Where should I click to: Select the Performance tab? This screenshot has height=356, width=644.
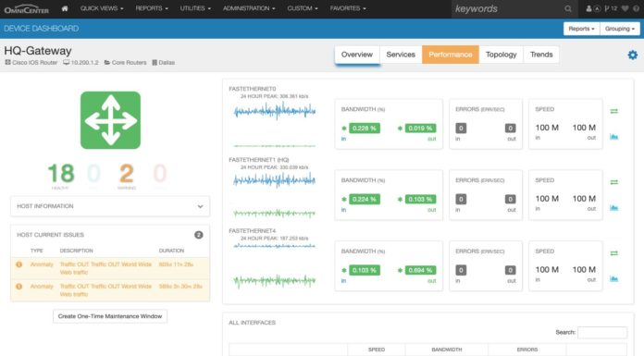pyautogui.click(x=450, y=55)
